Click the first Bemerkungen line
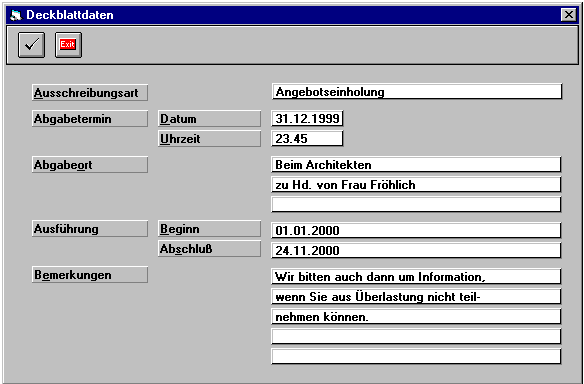The height and width of the screenshot is (384, 584). pyautogui.click(x=416, y=277)
